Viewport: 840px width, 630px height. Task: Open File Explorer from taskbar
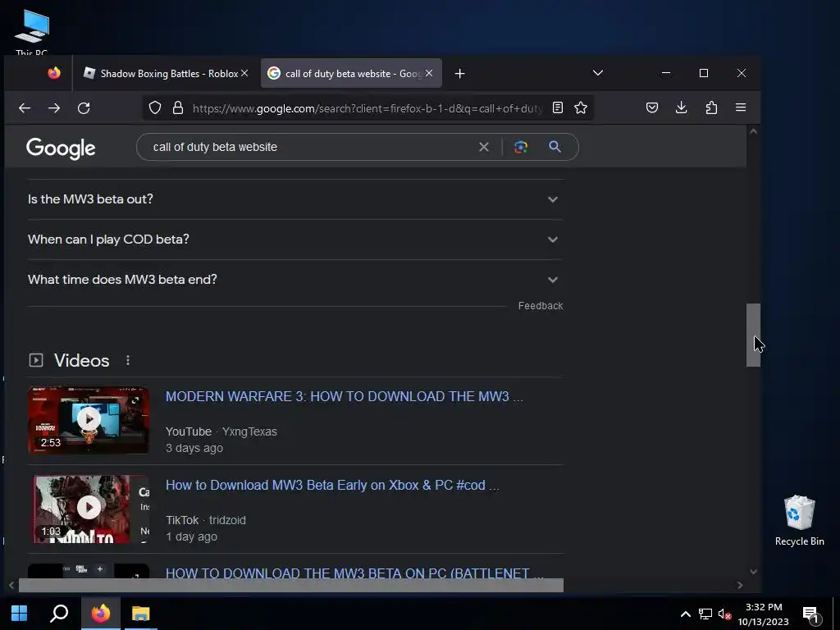141,613
